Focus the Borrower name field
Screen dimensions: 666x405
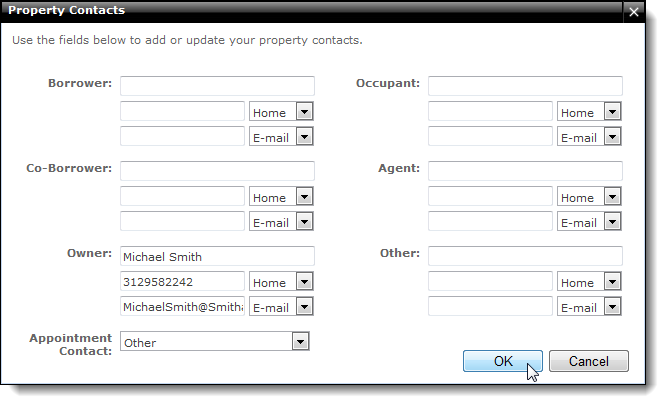click(217, 86)
